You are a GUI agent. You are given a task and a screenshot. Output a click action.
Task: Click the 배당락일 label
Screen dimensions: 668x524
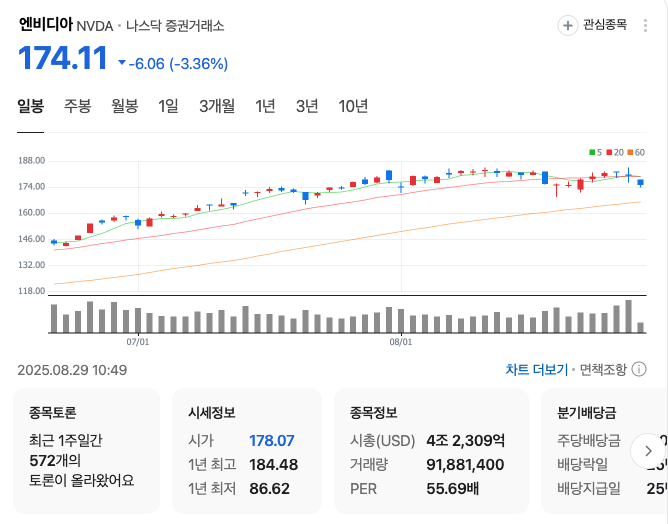pos(582,464)
